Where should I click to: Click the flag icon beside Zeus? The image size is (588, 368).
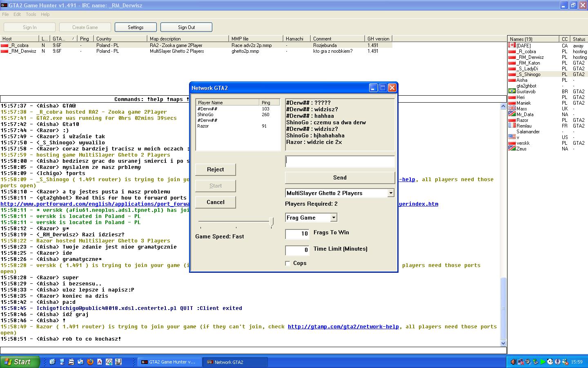pyautogui.click(x=512, y=148)
